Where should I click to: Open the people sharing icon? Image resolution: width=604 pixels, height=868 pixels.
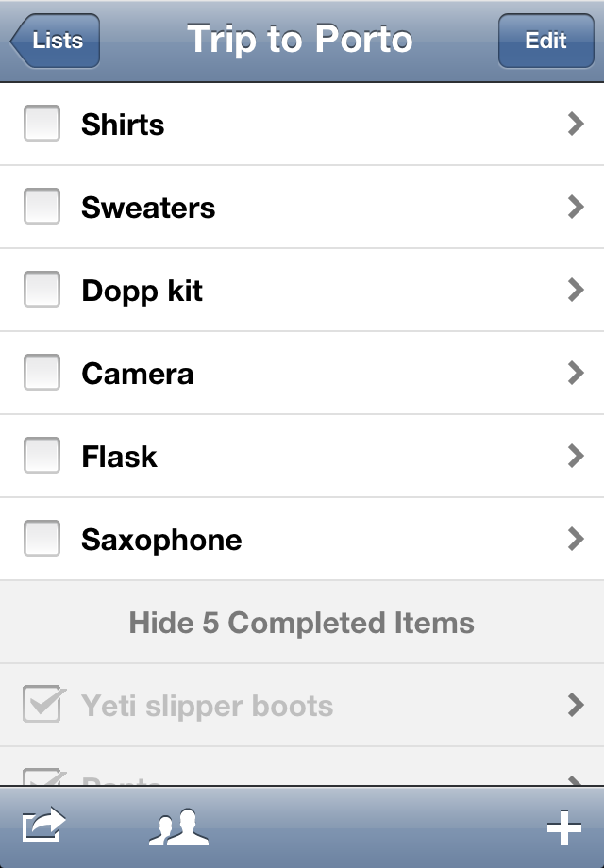[x=178, y=826]
